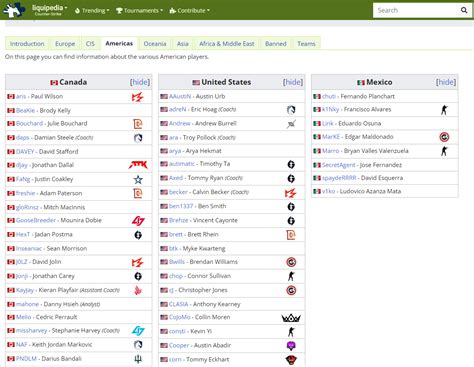Image resolution: width=474 pixels, height=367 pixels.
Task: Open the DAVEY player page
Action: pos(25,152)
